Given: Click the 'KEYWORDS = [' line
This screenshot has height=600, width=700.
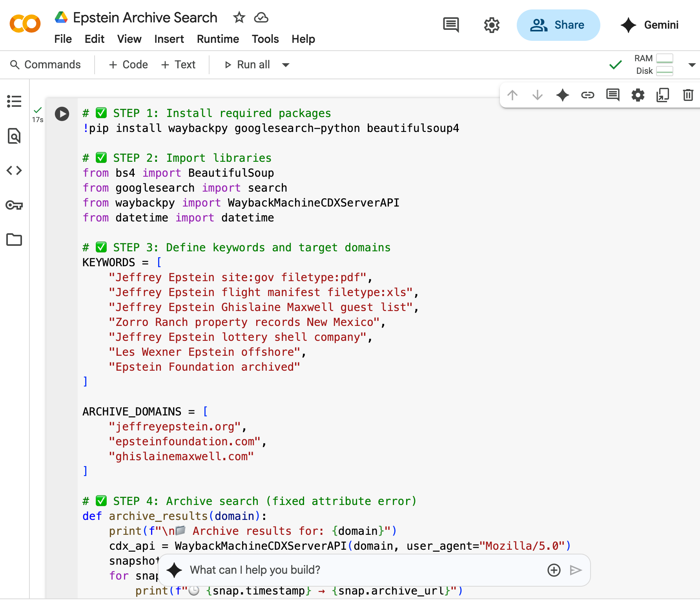Looking at the screenshot, I should point(122,262).
